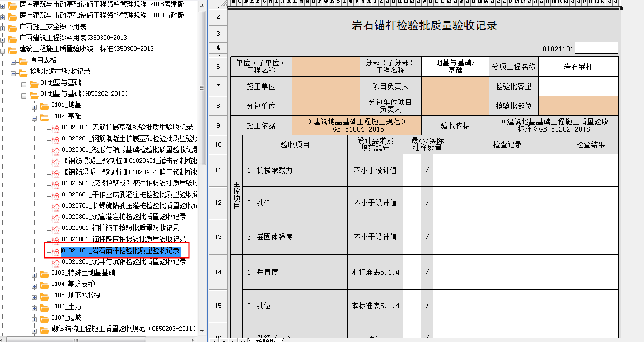644x342 pixels.
Task: Click the folder icon for 0104_基坑支护
Action: (x=44, y=284)
